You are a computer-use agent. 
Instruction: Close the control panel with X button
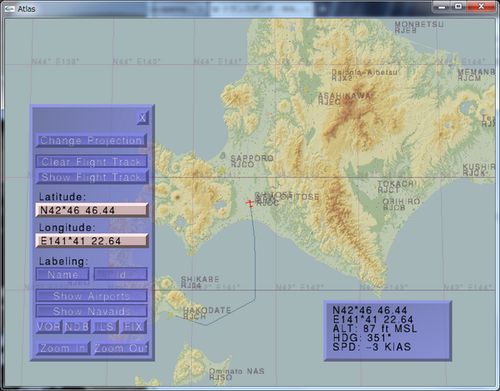pos(142,118)
